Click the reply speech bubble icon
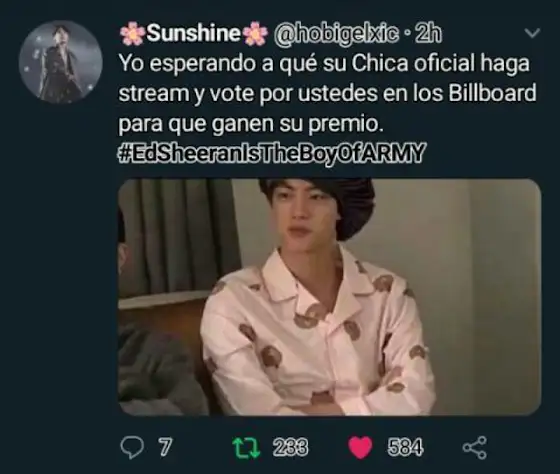This screenshot has height=474, width=560. click(x=132, y=448)
